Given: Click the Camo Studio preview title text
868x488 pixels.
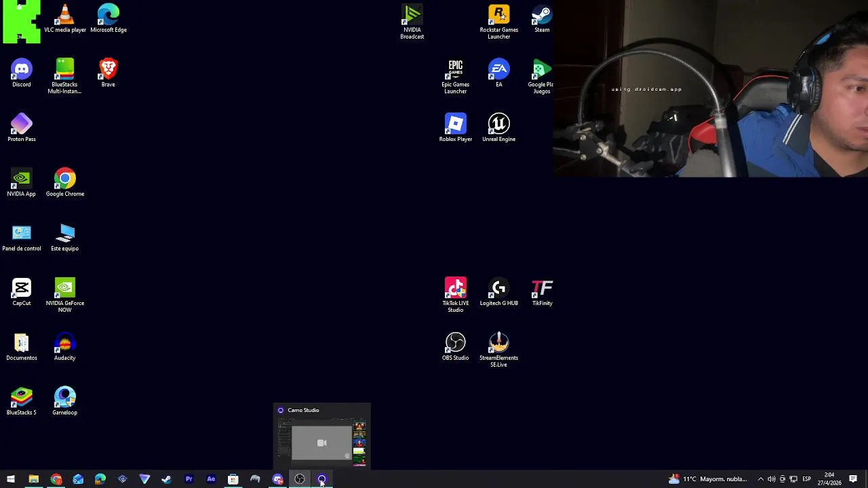Looking at the screenshot, I should (303, 410).
